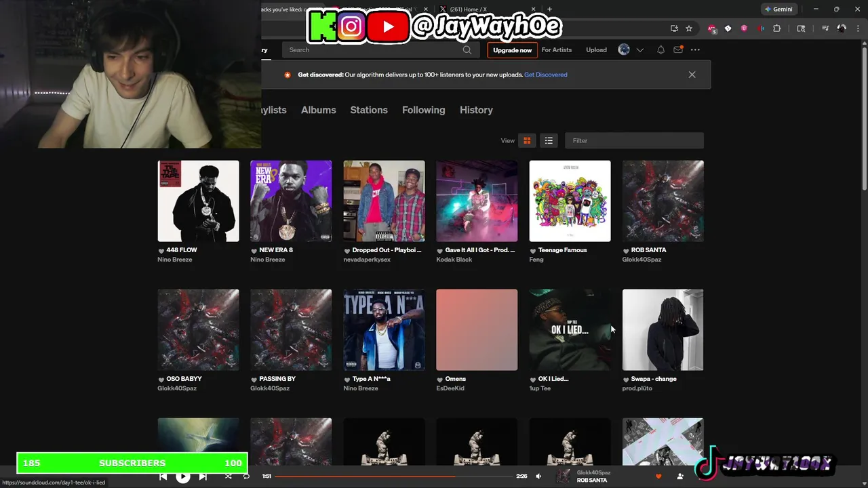Click the volume speaker icon
The image size is (868, 488).
pos(538,476)
